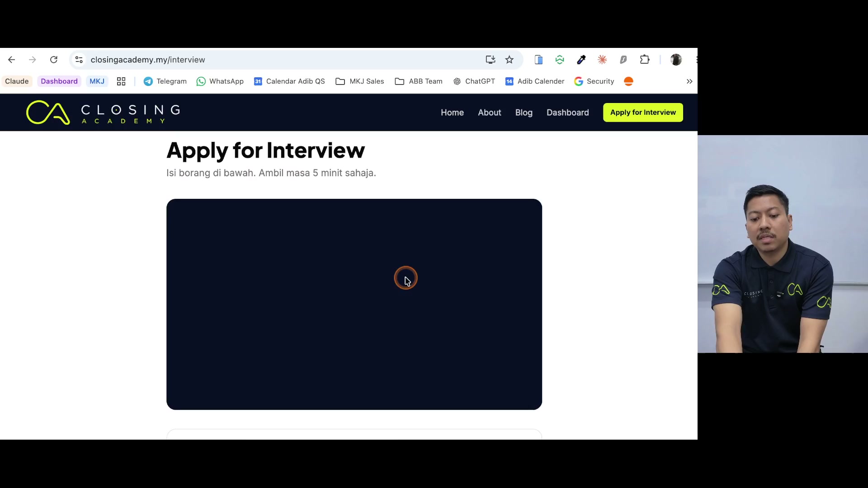
Task: Open the Adib Calender bookmark
Action: [x=535, y=81]
